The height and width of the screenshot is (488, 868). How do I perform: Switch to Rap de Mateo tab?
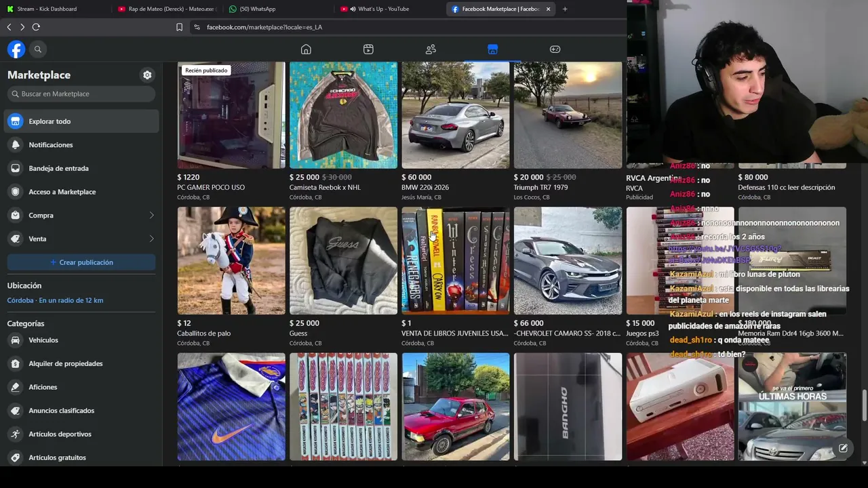[x=167, y=9]
